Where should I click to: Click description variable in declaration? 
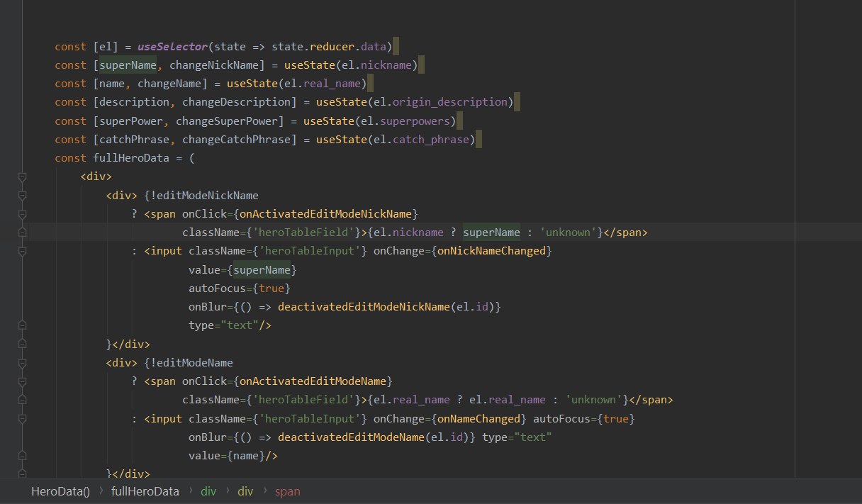[135, 102]
